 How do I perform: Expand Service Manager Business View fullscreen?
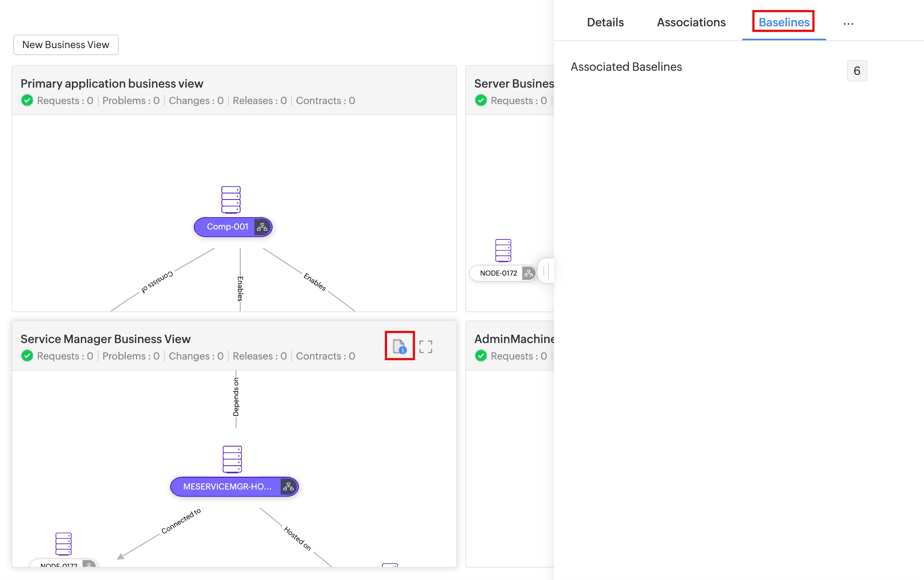click(426, 347)
